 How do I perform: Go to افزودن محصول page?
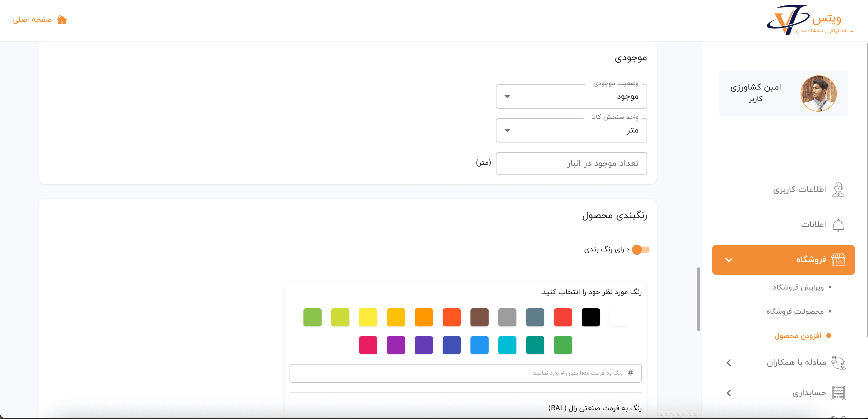(798, 336)
